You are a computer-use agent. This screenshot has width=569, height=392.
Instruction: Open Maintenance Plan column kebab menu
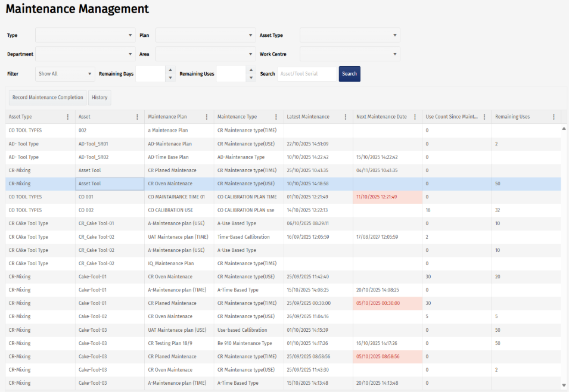[x=207, y=117]
